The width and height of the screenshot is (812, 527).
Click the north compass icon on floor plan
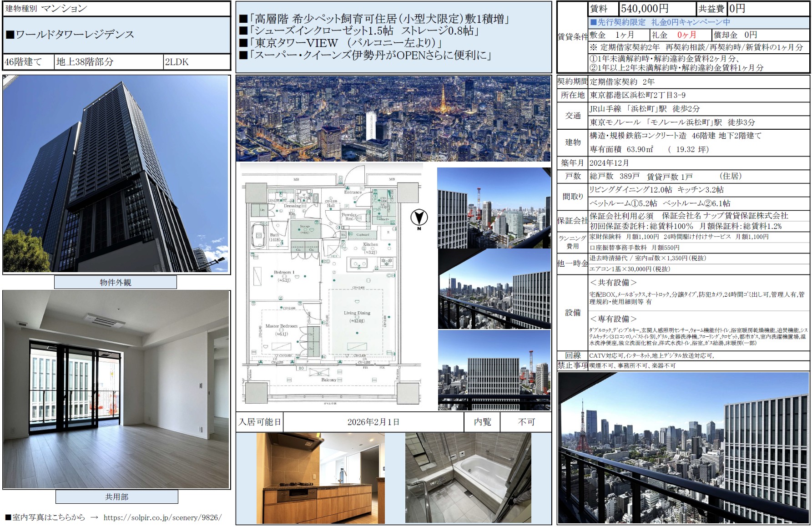[x=419, y=218]
